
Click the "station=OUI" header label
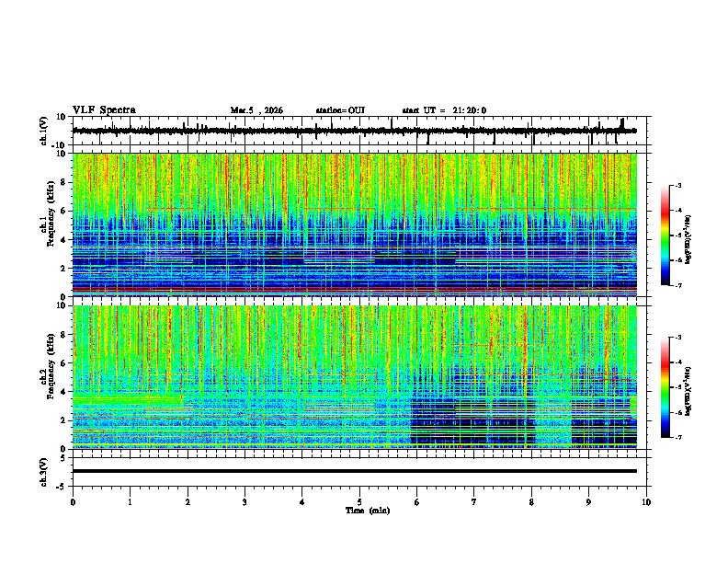click(x=340, y=110)
